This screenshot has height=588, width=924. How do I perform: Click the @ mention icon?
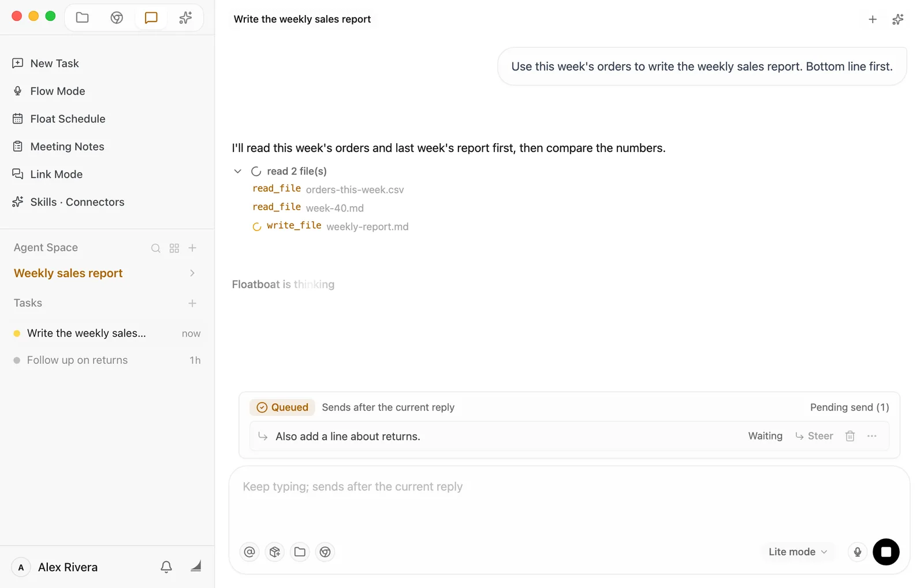pyautogui.click(x=249, y=552)
